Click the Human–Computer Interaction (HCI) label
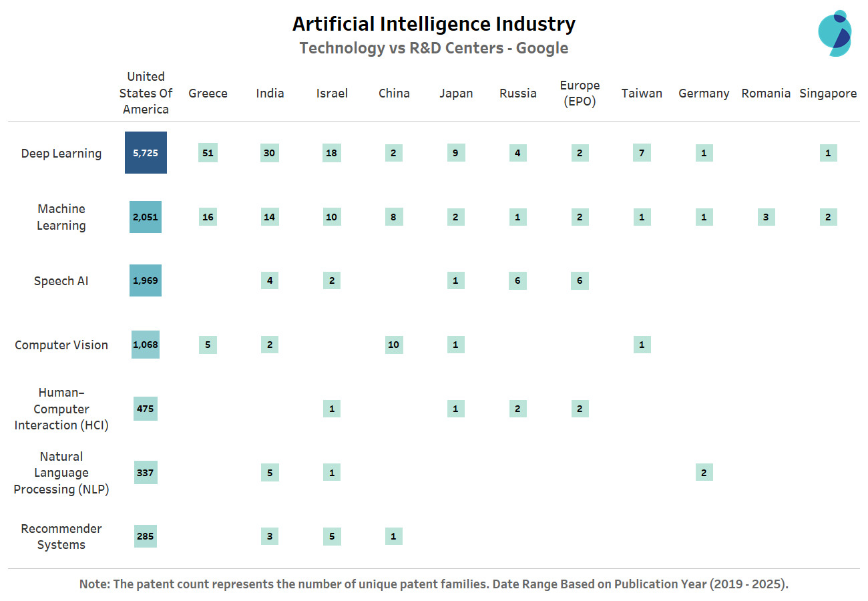This screenshot has height=601, width=868. point(61,409)
